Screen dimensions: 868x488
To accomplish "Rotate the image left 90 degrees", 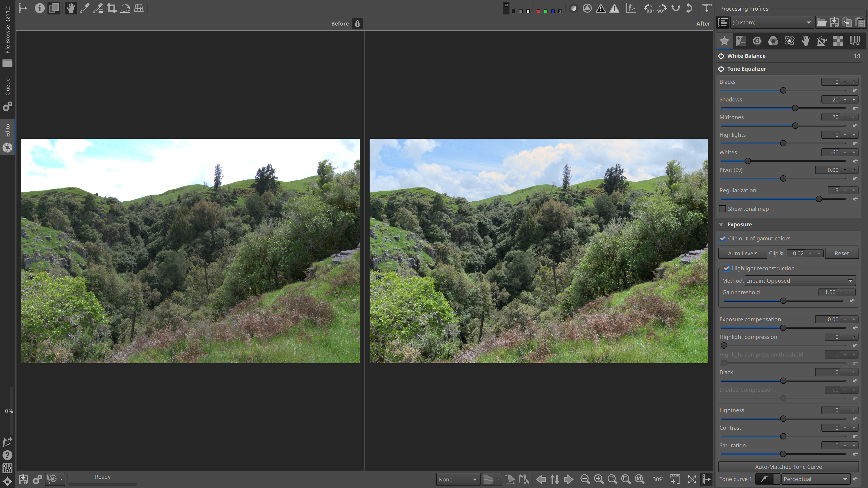I will (648, 8).
